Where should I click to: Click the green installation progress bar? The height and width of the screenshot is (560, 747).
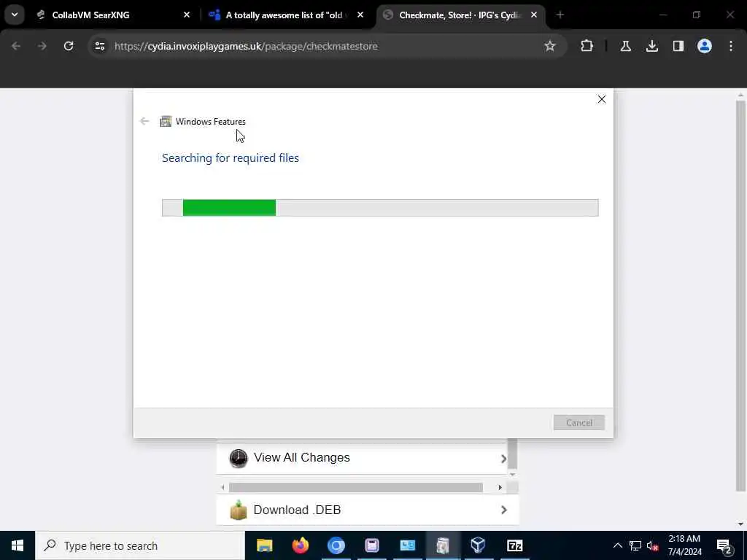tap(229, 208)
